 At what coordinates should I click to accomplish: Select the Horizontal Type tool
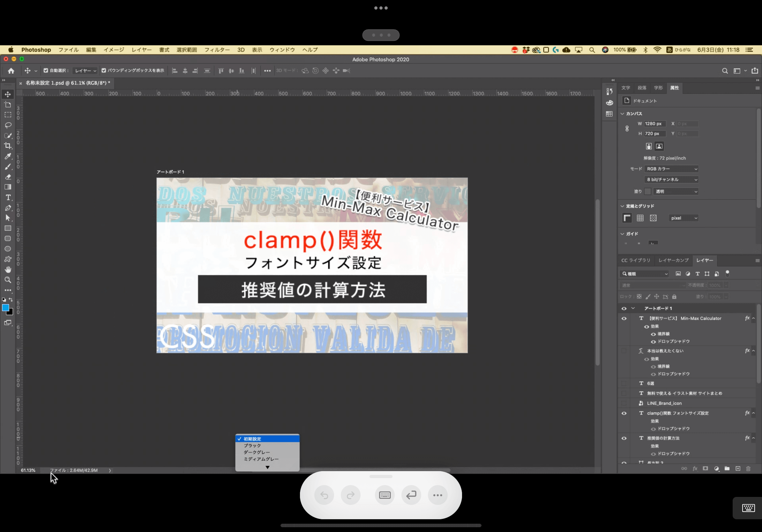8,198
